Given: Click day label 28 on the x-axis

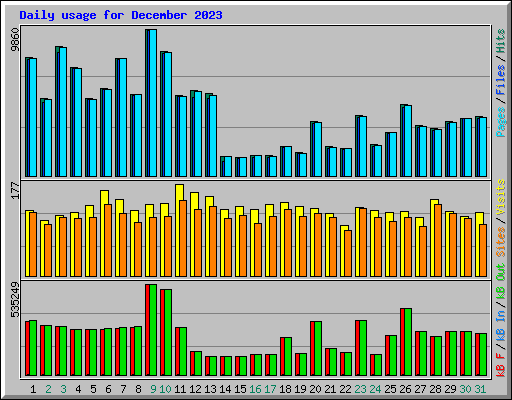Looking at the screenshot, I should click(x=435, y=389).
